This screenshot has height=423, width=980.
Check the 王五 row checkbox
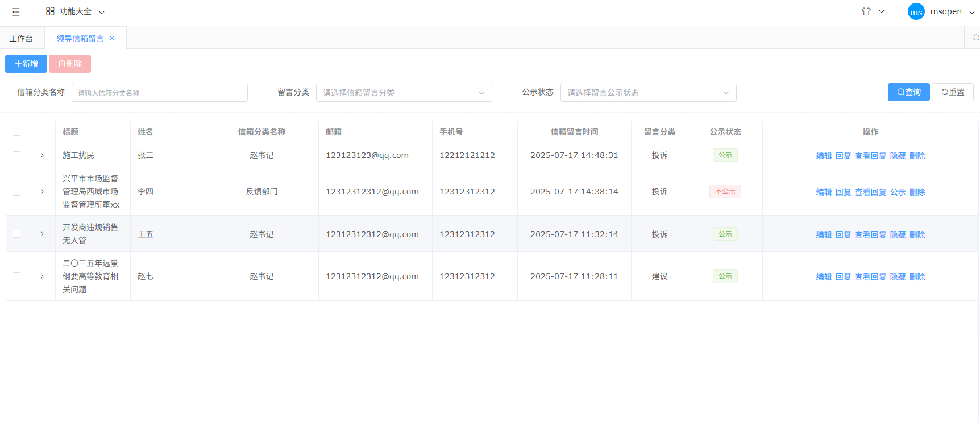pyautogui.click(x=16, y=234)
